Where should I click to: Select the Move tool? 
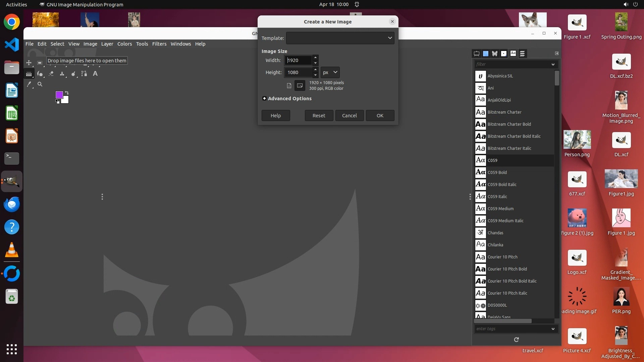pyautogui.click(x=29, y=63)
